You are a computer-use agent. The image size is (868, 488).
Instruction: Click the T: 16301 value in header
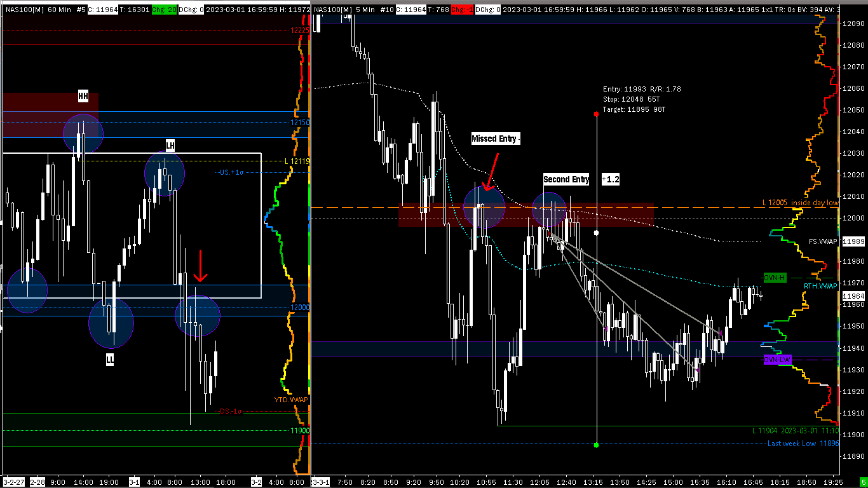click(135, 10)
